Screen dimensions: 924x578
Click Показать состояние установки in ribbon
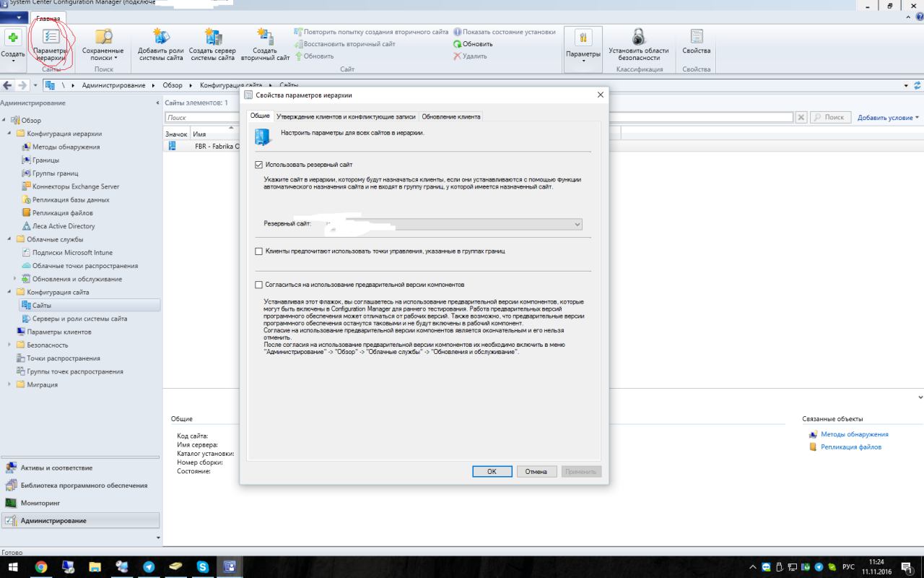point(505,32)
